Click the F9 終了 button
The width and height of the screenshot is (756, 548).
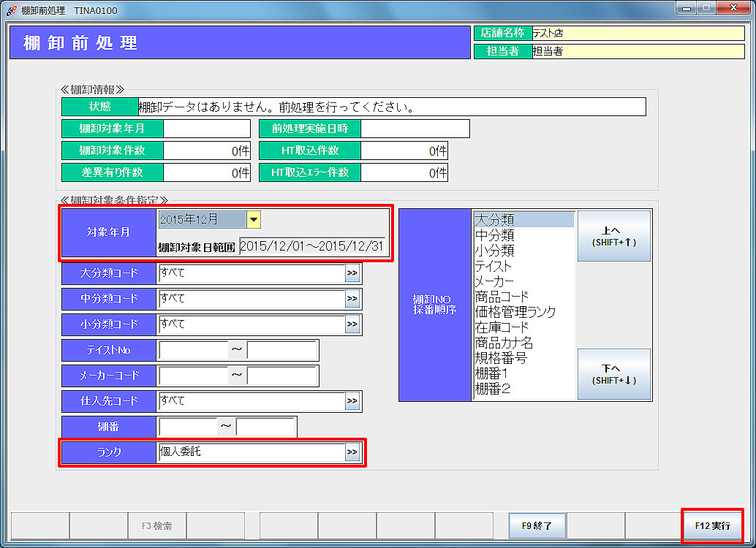[x=537, y=525]
